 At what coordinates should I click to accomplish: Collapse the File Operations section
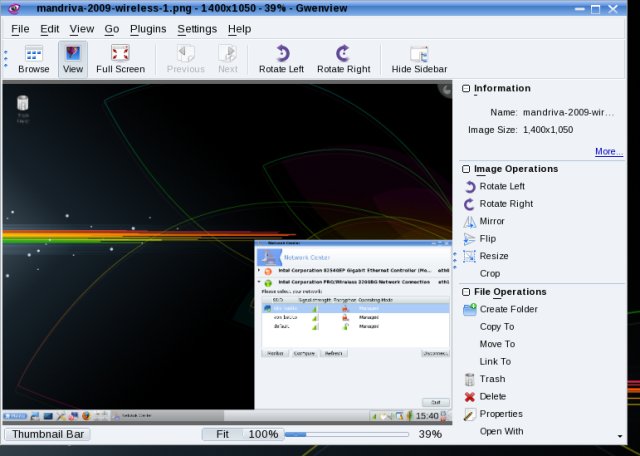[x=466, y=292]
